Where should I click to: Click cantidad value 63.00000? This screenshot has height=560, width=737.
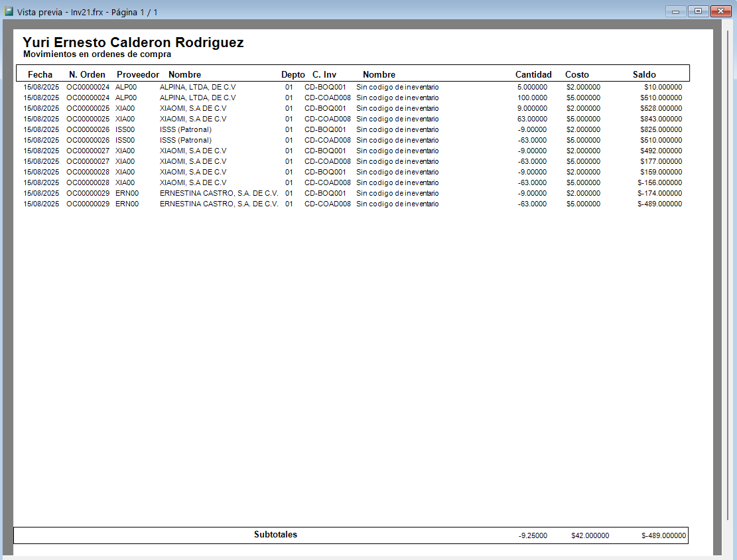pos(532,119)
